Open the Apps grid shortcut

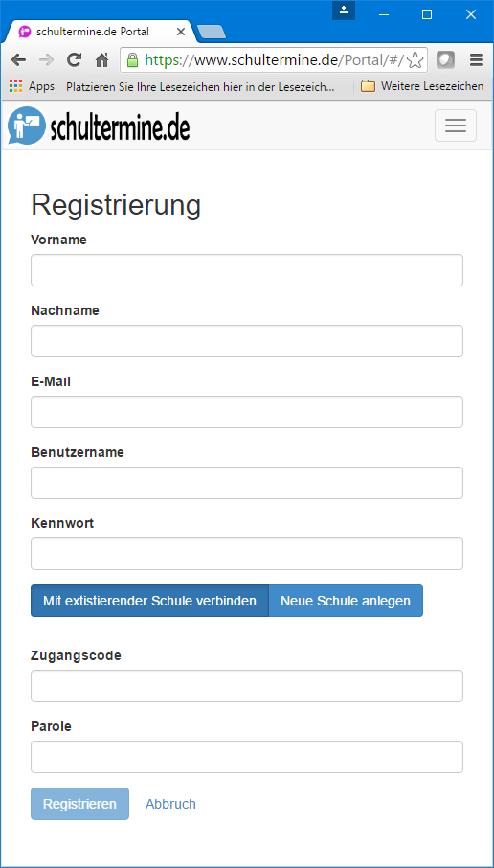32,86
